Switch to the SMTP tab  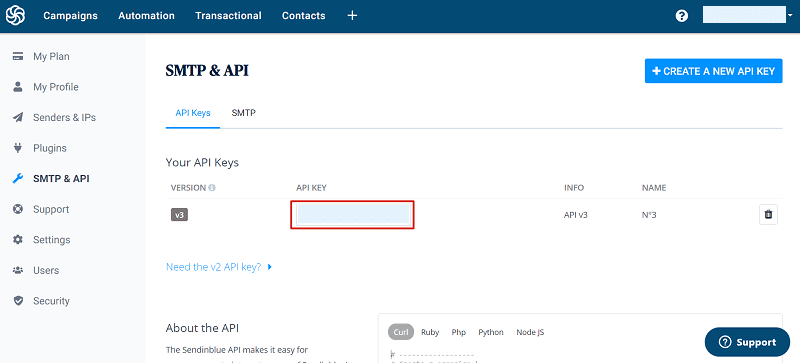243,113
